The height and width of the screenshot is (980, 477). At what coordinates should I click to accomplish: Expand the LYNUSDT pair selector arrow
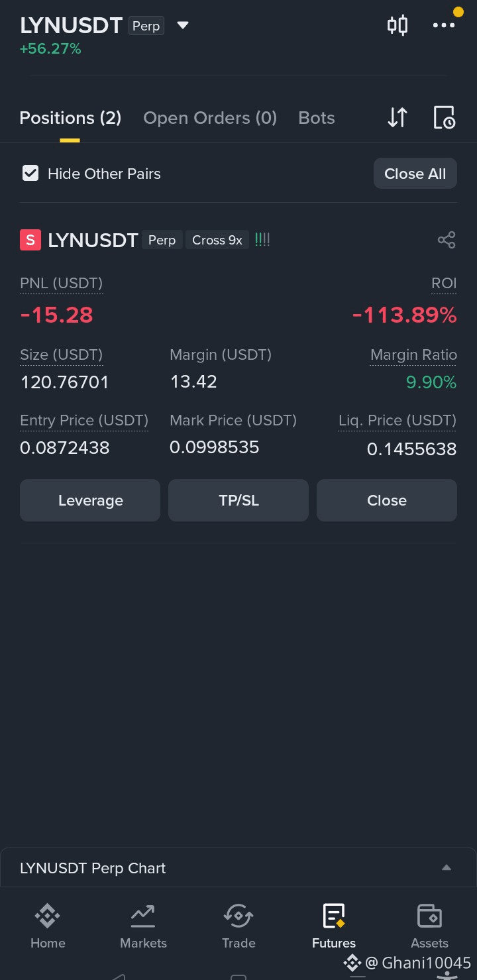183,26
